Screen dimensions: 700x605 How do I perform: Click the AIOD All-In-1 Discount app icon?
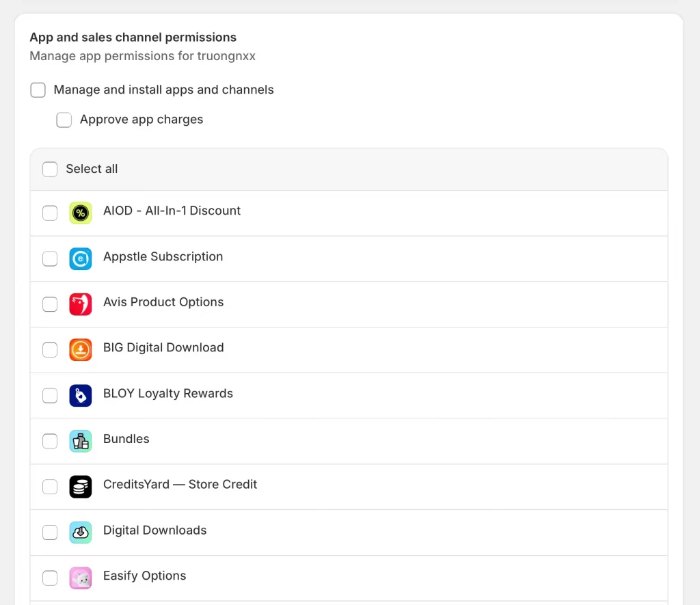[x=81, y=213]
